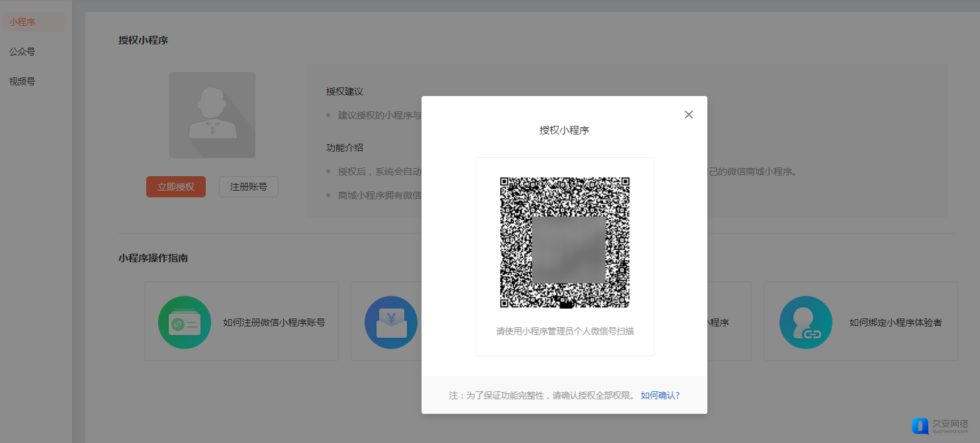Click the 立即授权 button
Viewport: 980px width, 443px height.
click(176, 187)
